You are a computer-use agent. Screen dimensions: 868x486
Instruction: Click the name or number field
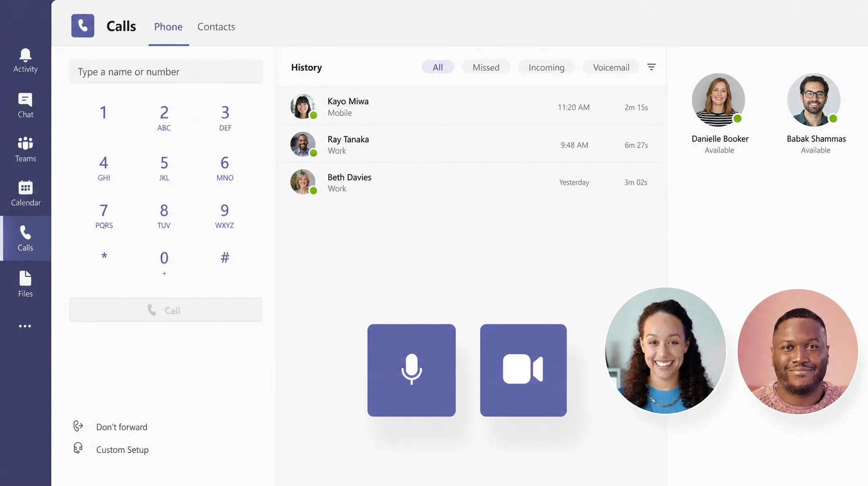tap(166, 71)
